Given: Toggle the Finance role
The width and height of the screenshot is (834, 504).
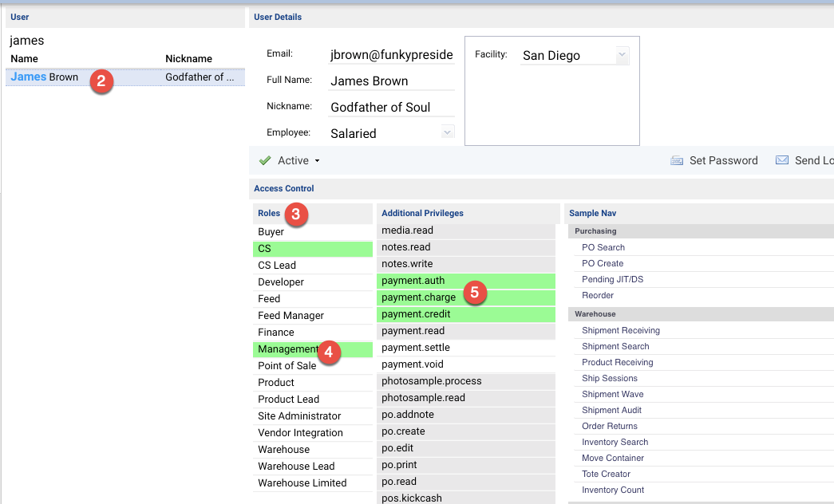Looking at the screenshot, I should (313, 333).
